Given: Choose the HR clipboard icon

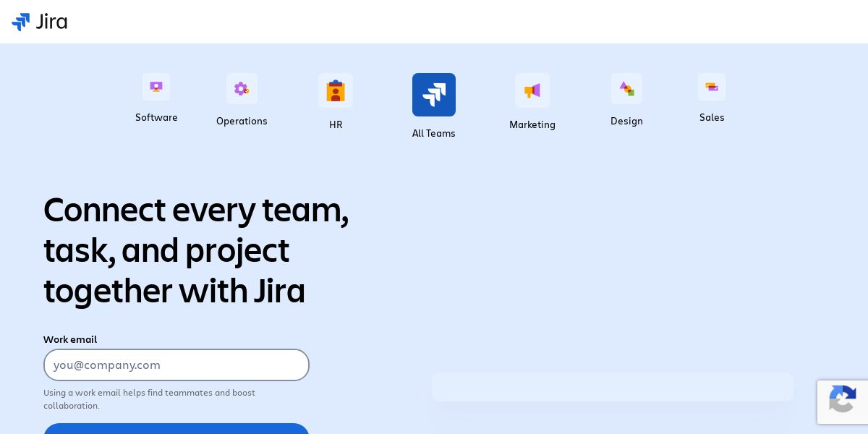Looking at the screenshot, I should 336,90.
